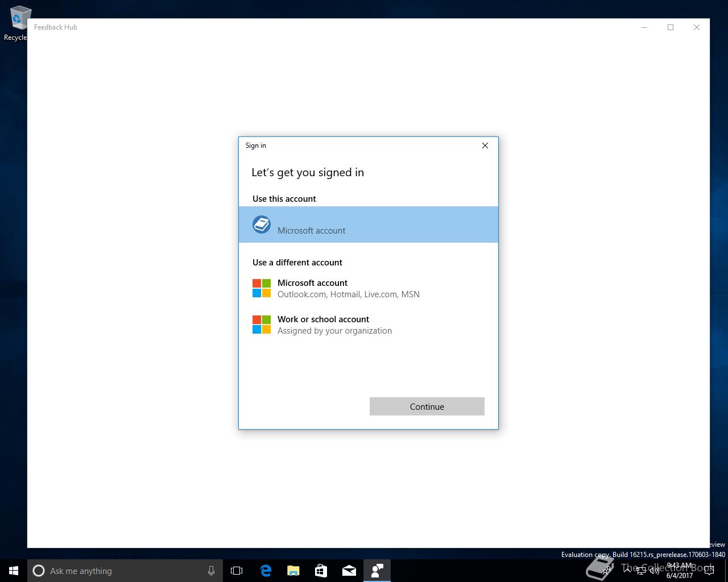The width and height of the screenshot is (728, 582).
Task: Click Feedback Hub taskbar icon
Action: pyautogui.click(x=377, y=571)
